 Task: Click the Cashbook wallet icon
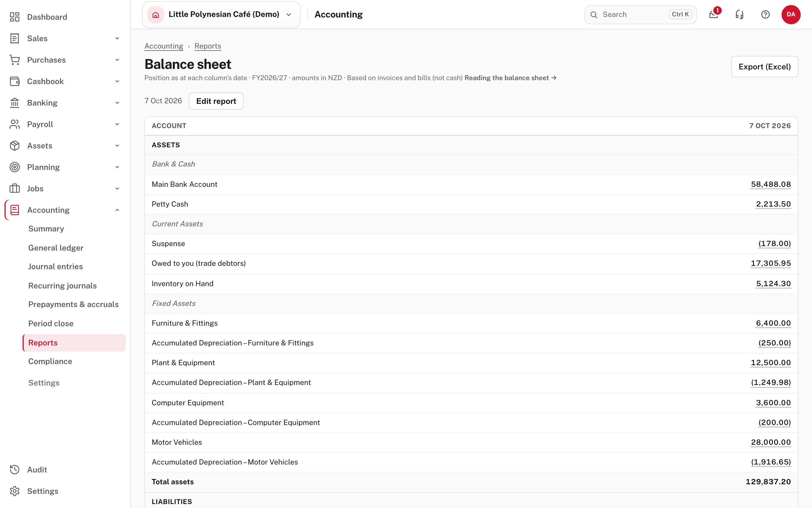[x=14, y=81]
